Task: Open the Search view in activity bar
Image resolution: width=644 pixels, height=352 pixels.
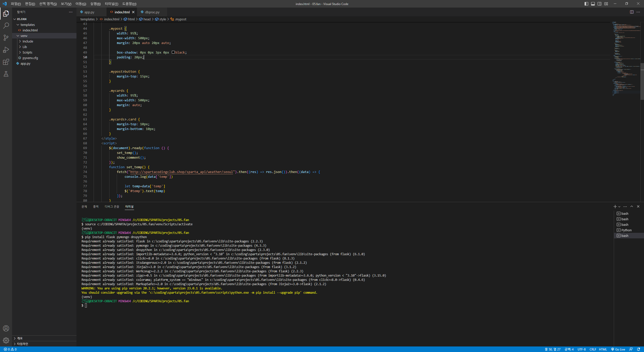Action: tap(6, 26)
